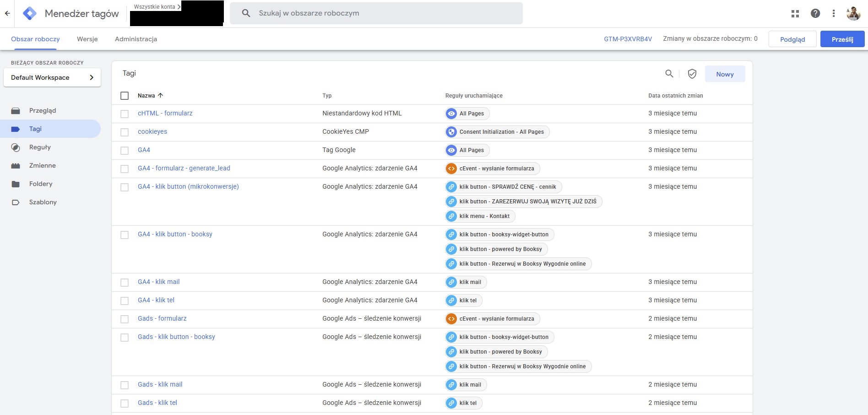Check the GA4 - formularz - generate_lead checkbox
This screenshot has height=415, width=868.
125,169
